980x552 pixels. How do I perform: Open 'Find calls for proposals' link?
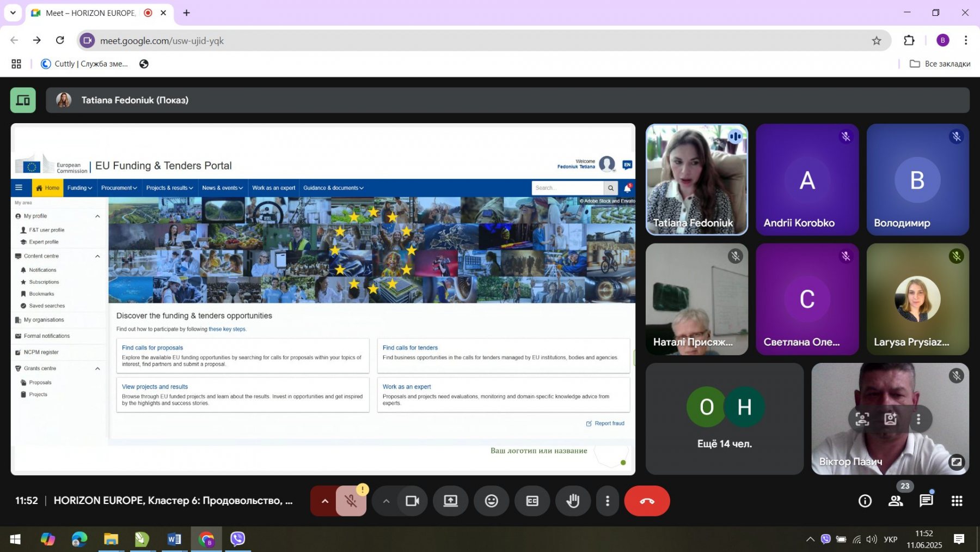pos(152,348)
